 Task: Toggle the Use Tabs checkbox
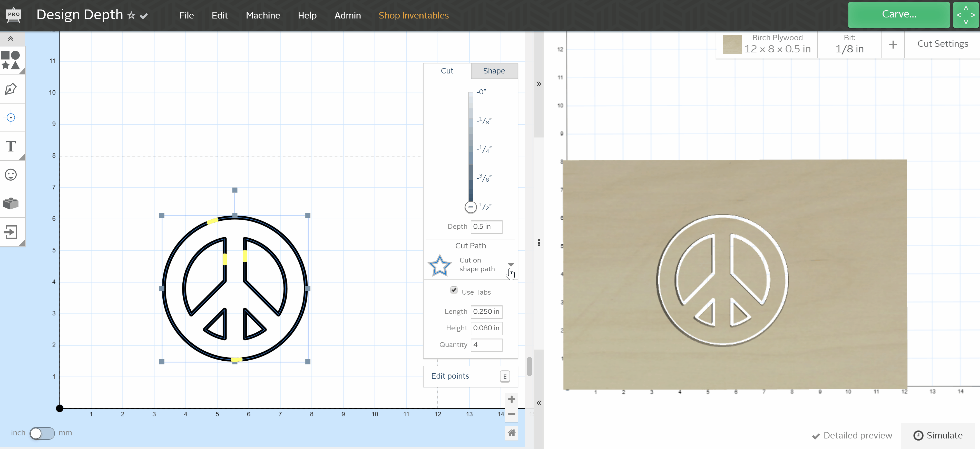pos(454,290)
